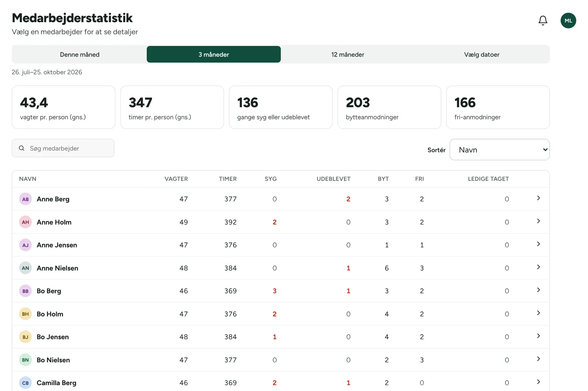Focus the Søg medarbejder search field
The image size is (588, 391).
pyautogui.click(x=63, y=148)
